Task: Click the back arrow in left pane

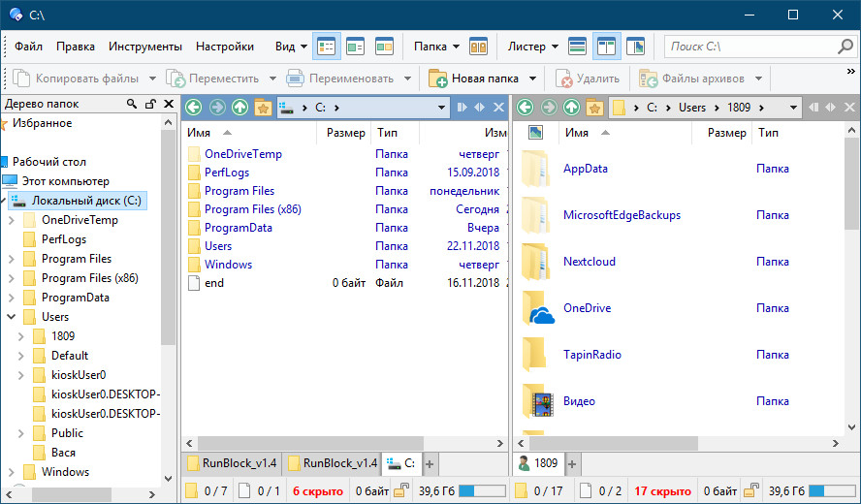Action: click(x=193, y=108)
